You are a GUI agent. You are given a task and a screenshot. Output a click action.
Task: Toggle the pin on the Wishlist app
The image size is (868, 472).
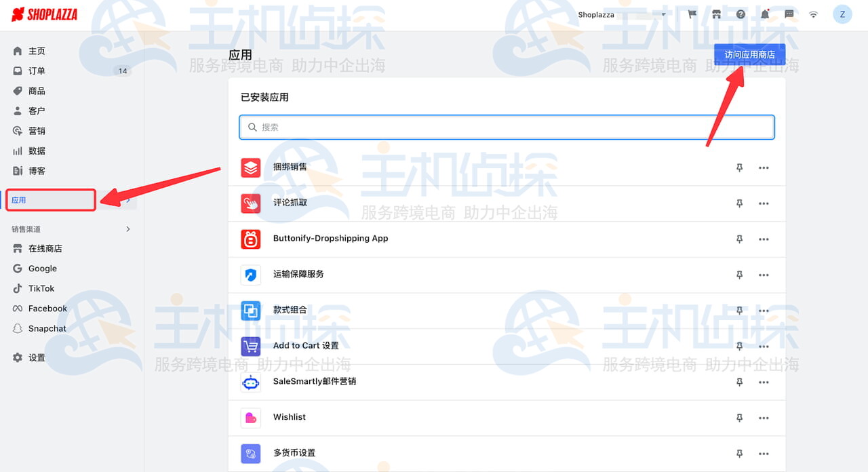[x=739, y=418]
